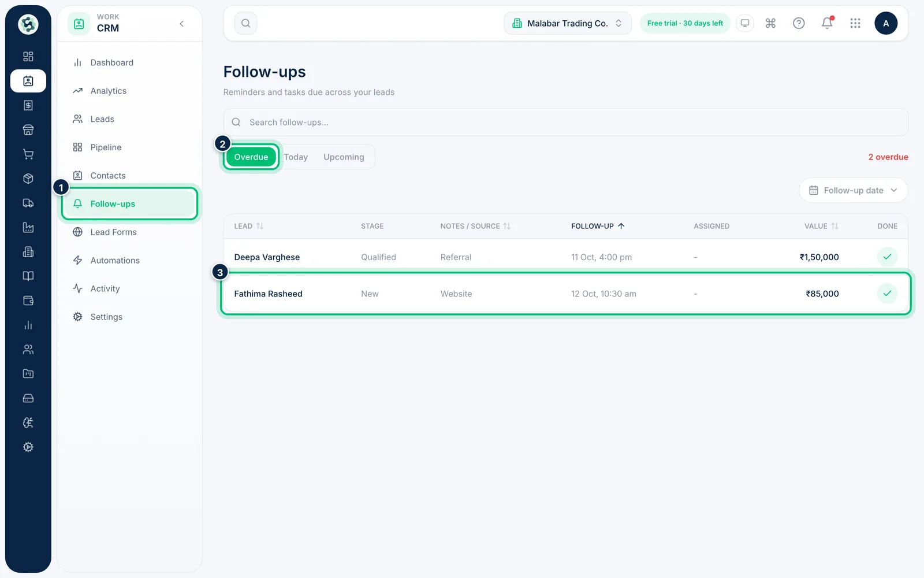The image size is (924, 578).
Task: Collapse the CRM sidebar chevron
Action: coord(182,24)
